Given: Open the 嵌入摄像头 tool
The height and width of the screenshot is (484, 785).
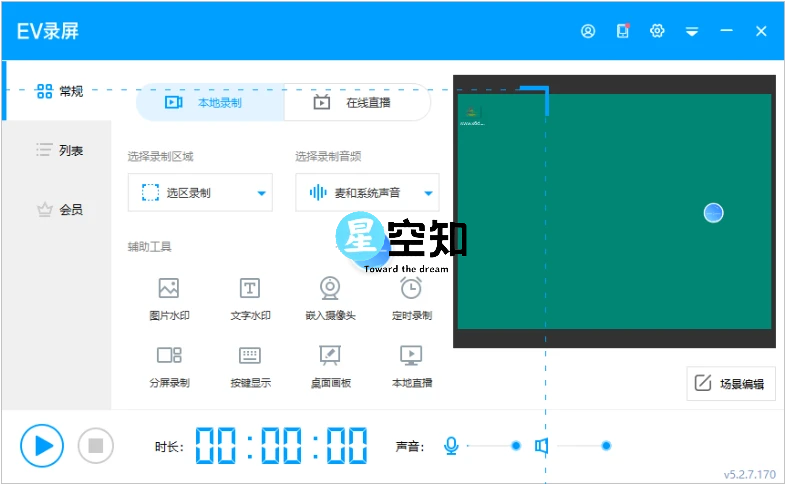Looking at the screenshot, I should pos(330,299).
